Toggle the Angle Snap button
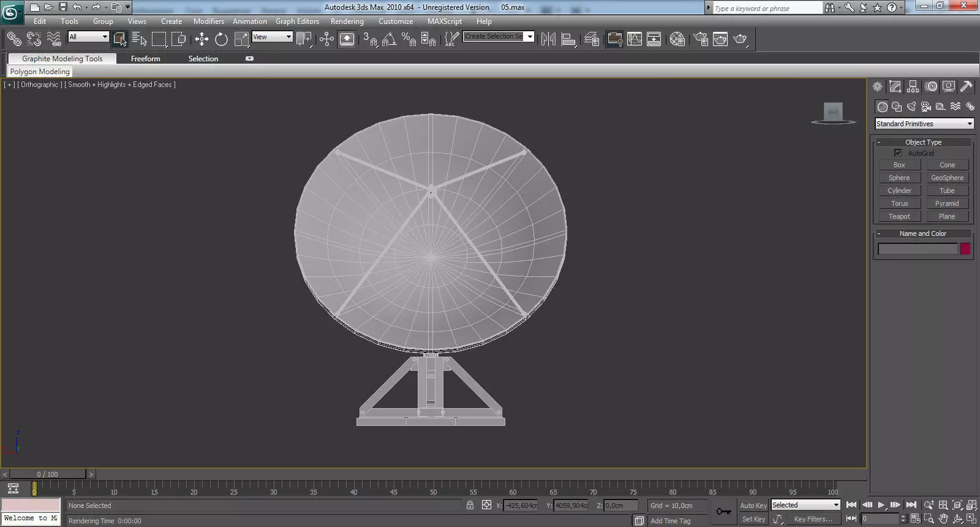 (x=389, y=39)
